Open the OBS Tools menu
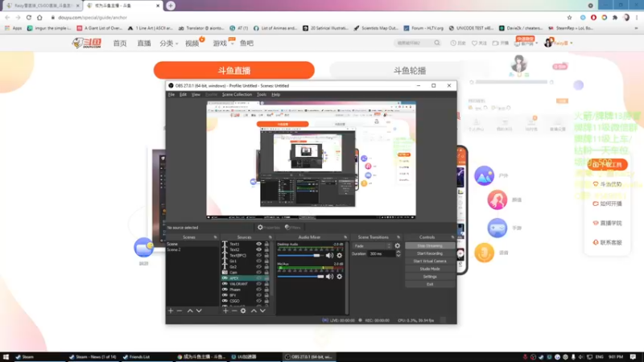The image size is (644, 362). pos(262,94)
